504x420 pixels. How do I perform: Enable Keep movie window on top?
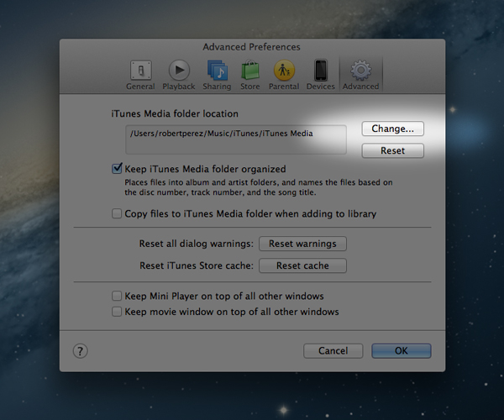(117, 312)
